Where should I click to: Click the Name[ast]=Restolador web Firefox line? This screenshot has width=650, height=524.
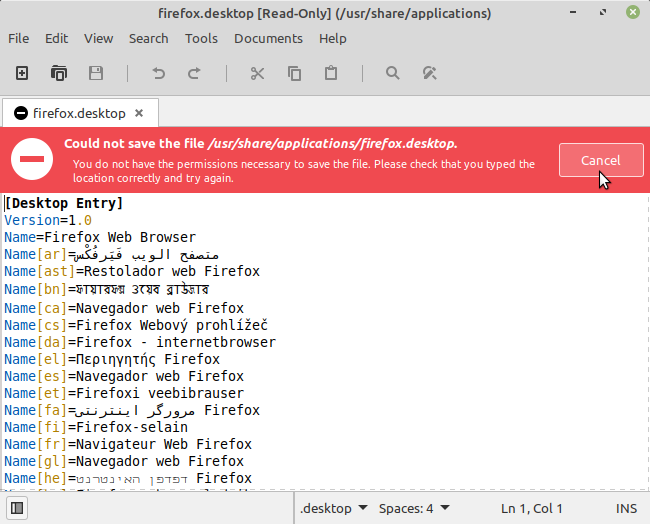132,272
